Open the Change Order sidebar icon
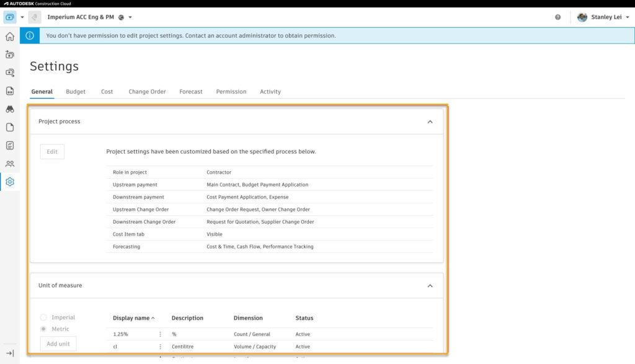Viewport: 635px width, 364px height. pyautogui.click(x=10, y=91)
